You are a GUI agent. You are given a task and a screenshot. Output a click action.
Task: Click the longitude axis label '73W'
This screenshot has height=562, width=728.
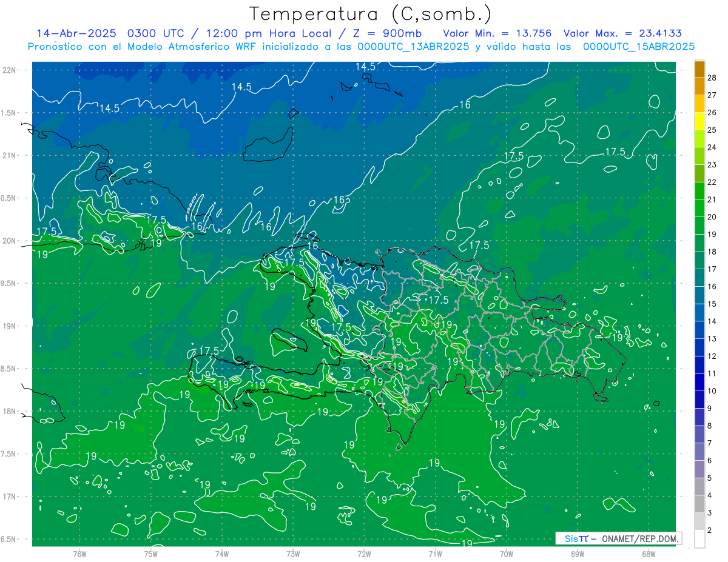293,554
